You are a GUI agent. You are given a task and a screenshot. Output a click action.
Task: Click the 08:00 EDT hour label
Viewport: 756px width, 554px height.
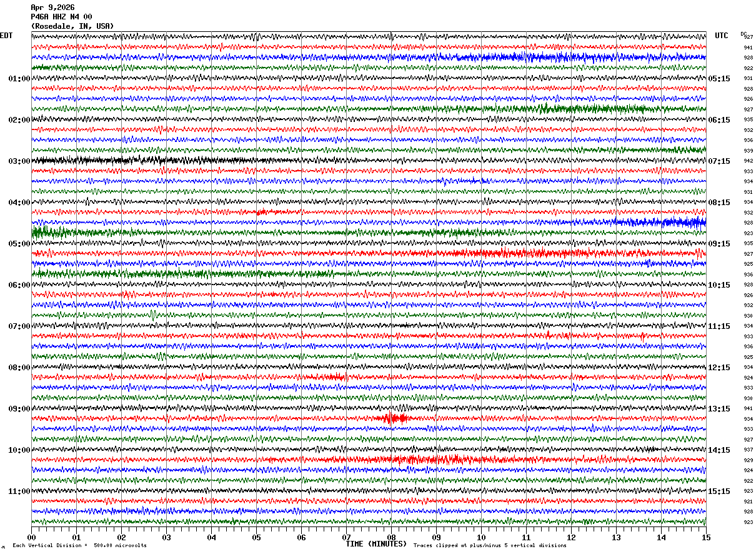(x=19, y=368)
